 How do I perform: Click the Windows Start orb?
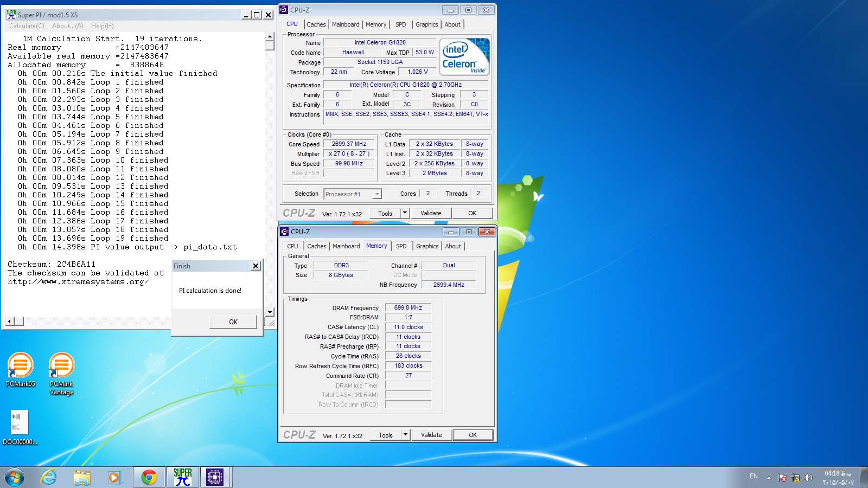click(x=15, y=477)
